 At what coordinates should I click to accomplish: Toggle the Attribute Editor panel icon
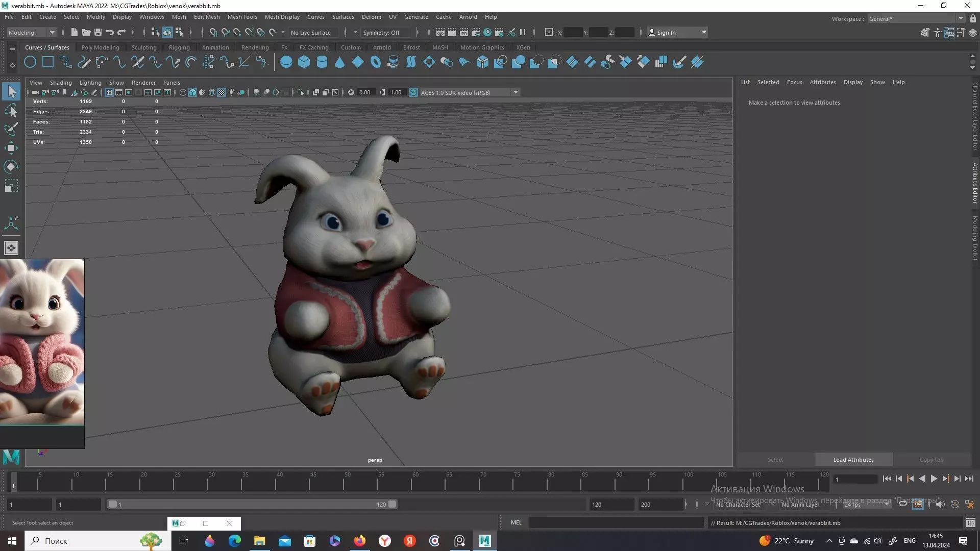click(x=949, y=33)
